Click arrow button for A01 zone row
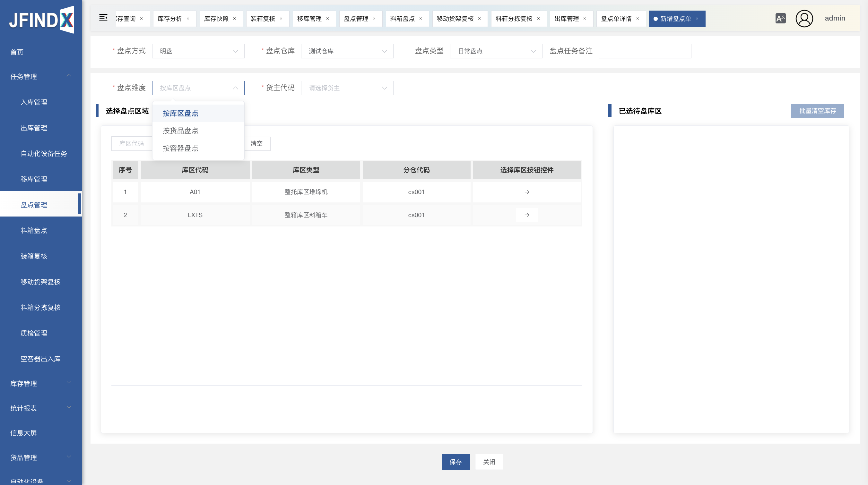This screenshot has width=868, height=485. coord(527,192)
